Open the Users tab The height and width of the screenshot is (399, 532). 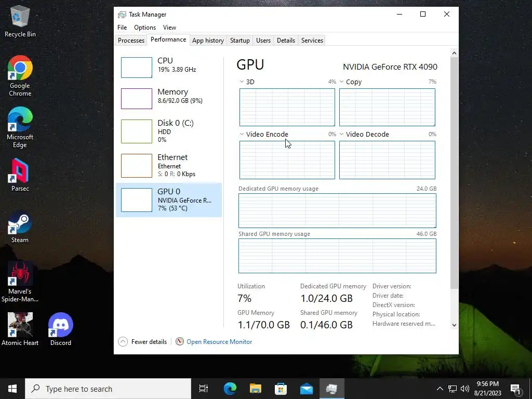[x=263, y=41]
